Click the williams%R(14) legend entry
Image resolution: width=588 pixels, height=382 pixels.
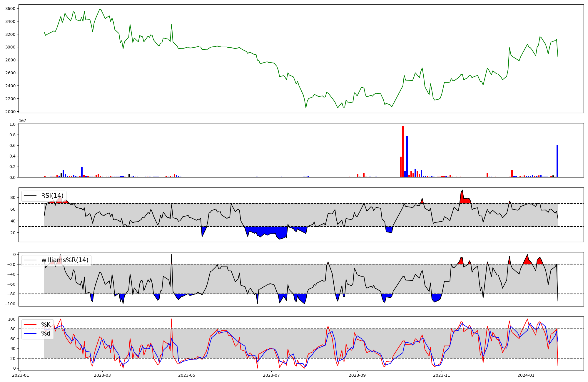(56, 260)
